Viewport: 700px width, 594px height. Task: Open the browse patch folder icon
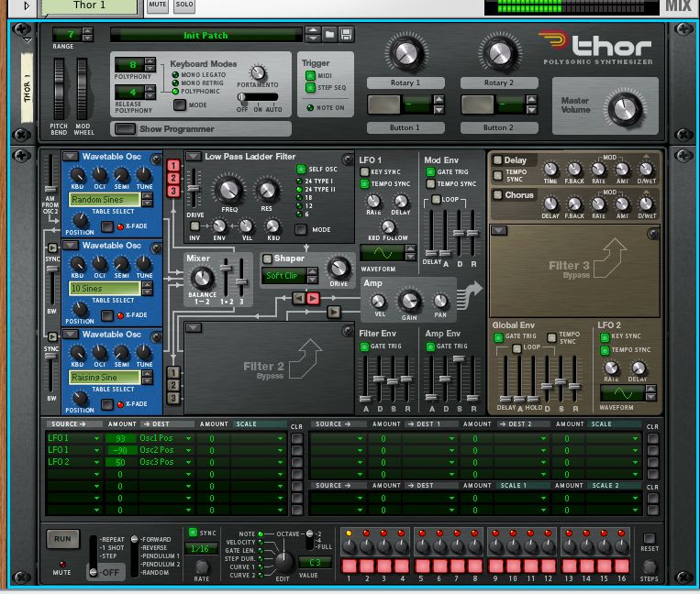(329, 34)
